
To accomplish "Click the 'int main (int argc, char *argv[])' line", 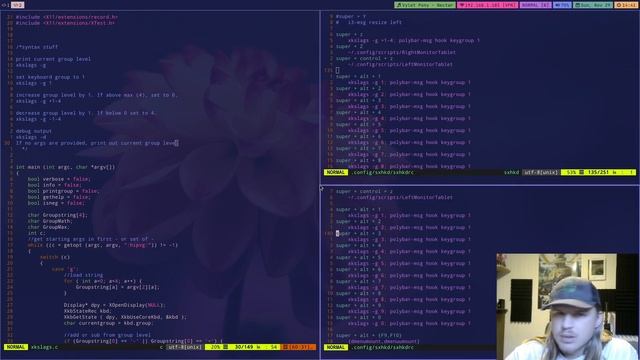I will 65,167.
